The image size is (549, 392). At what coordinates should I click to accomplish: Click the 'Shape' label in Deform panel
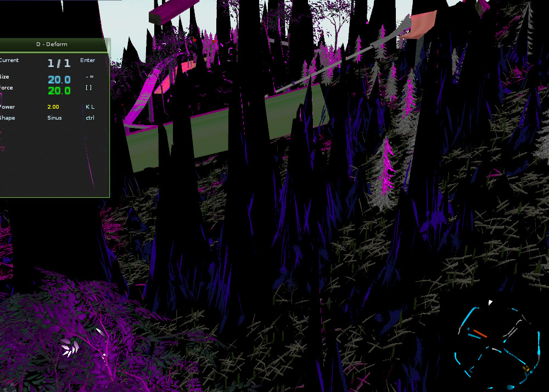point(8,118)
